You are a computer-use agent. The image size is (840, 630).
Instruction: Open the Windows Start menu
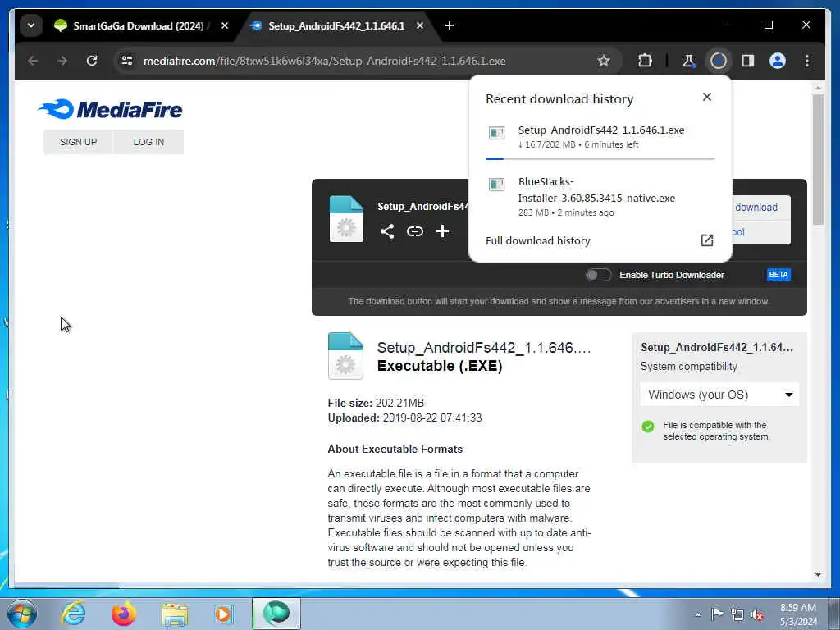pos(22,614)
